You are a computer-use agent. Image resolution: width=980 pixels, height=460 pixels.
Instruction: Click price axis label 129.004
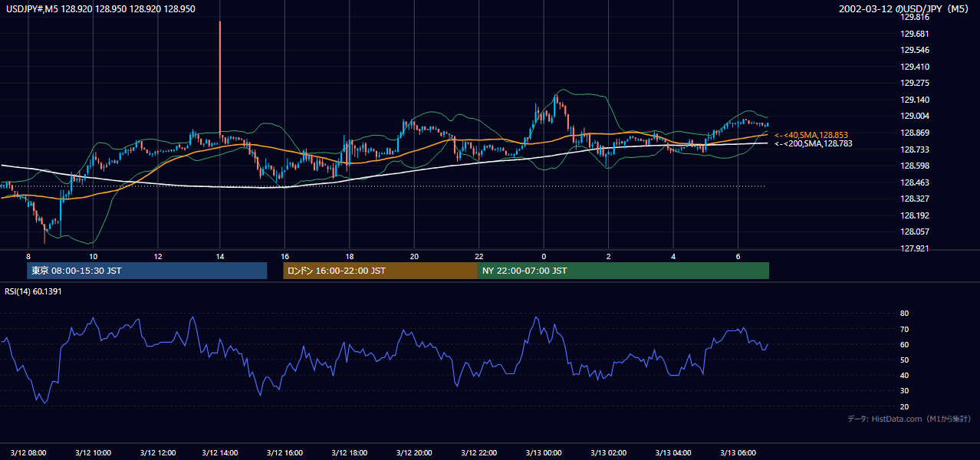tap(915, 116)
